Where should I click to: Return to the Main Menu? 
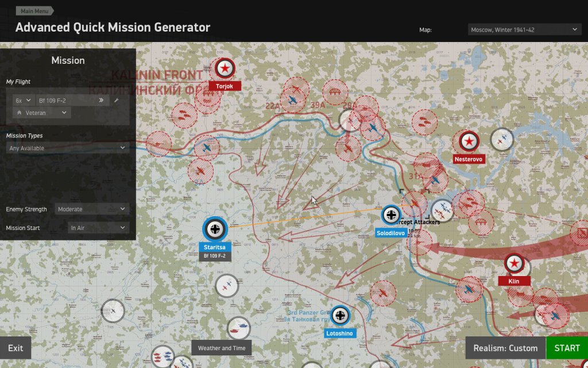click(34, 11)
